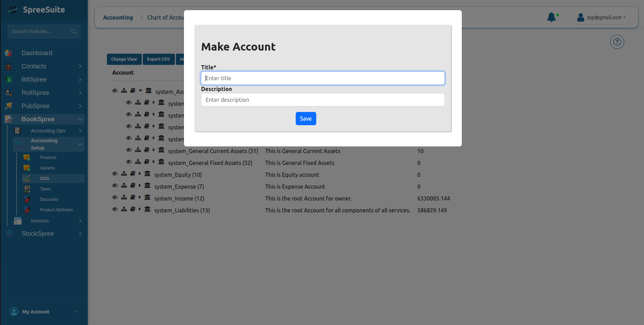Focus the Title input field

click(x=323, y=78)
